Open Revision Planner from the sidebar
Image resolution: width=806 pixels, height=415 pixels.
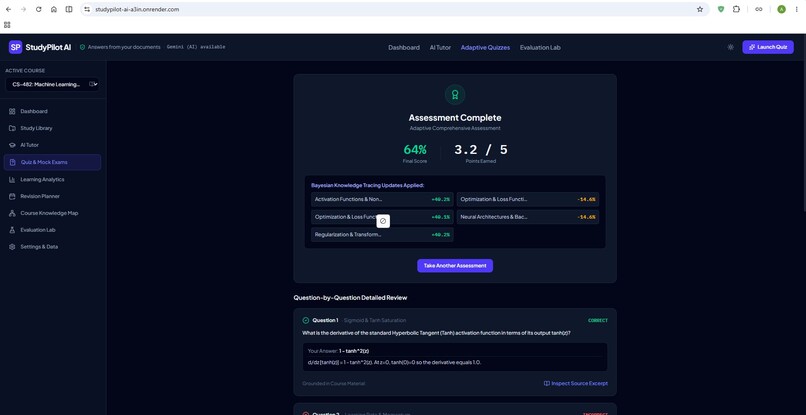(x=52, y=196)
